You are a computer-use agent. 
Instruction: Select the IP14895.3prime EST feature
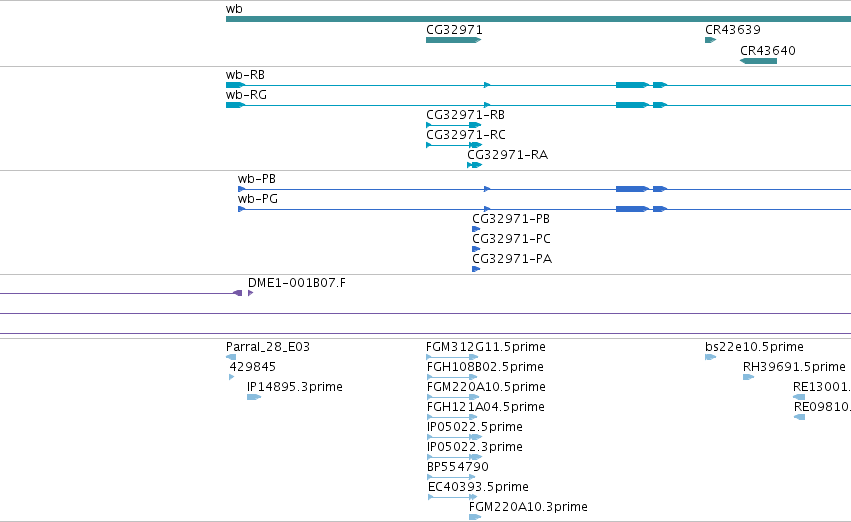coord(254,397)
